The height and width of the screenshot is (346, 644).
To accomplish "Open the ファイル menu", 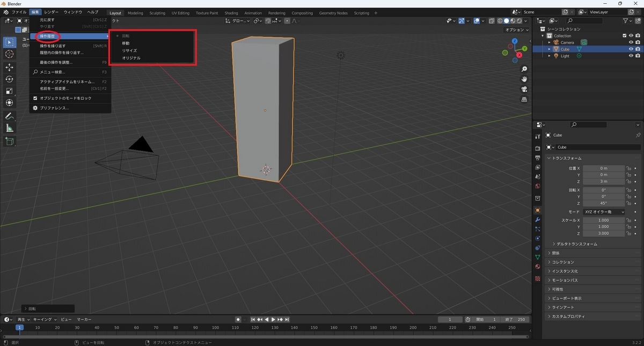I will click(19, 12).
